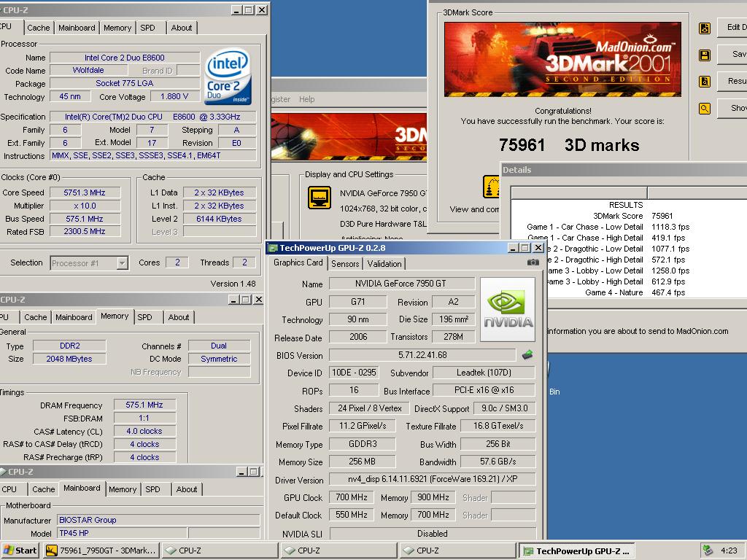The image size is (747, 560).
Task: Select CPU tab in the Mainboard CPU-Z window
Action: (x=9, y=489)
